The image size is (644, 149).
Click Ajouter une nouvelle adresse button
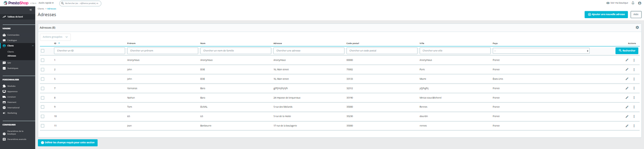coord(606,14)
